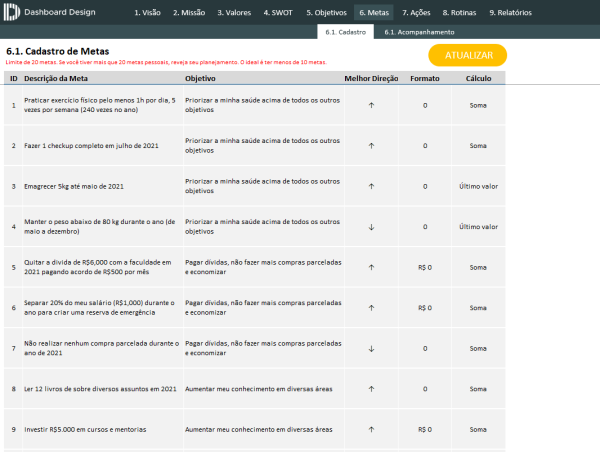Select the 6.1. Cadastro sub-tab

(x=345, y=32)
